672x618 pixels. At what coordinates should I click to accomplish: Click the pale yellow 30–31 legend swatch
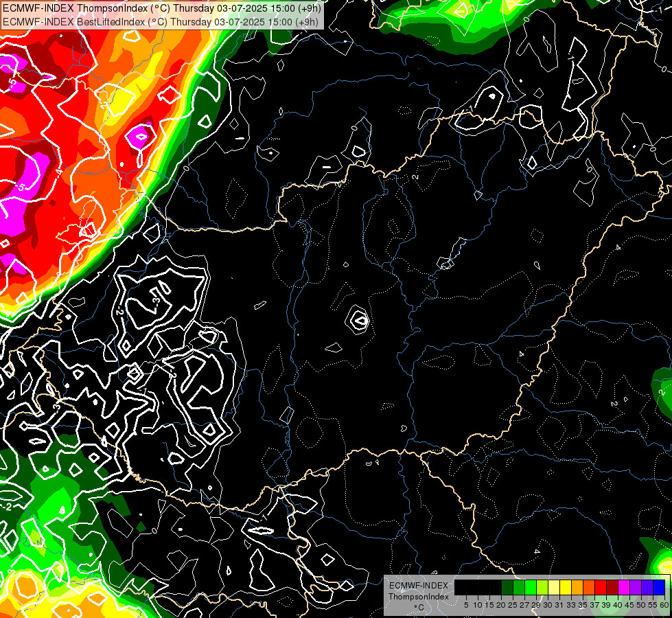[x=554, y=587]
